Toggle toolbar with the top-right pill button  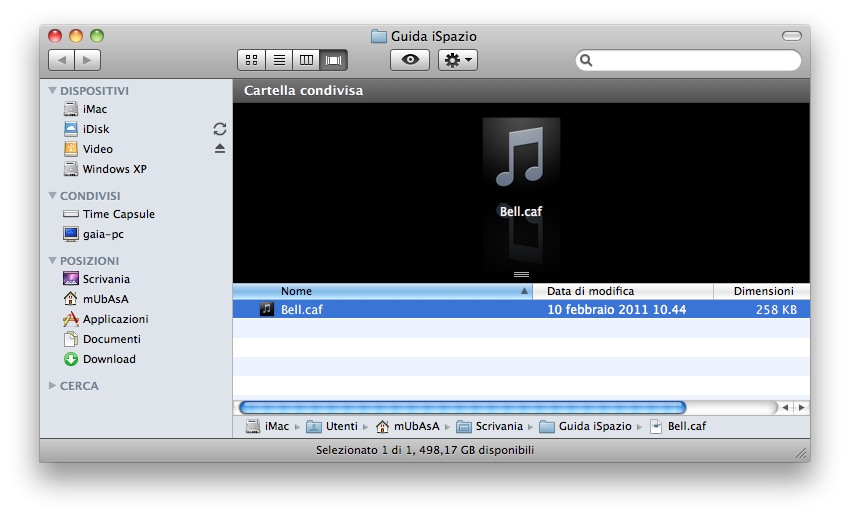(791, 36)
